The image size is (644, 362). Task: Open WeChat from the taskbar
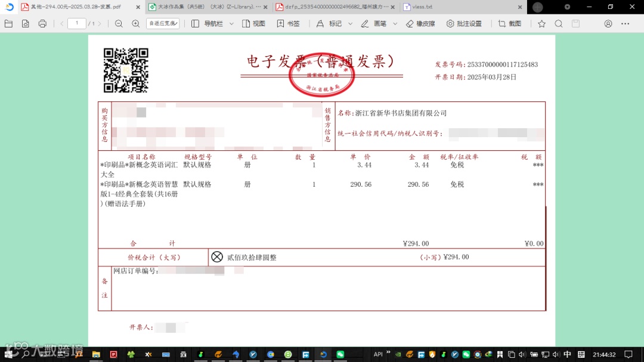tap(340, 354)
